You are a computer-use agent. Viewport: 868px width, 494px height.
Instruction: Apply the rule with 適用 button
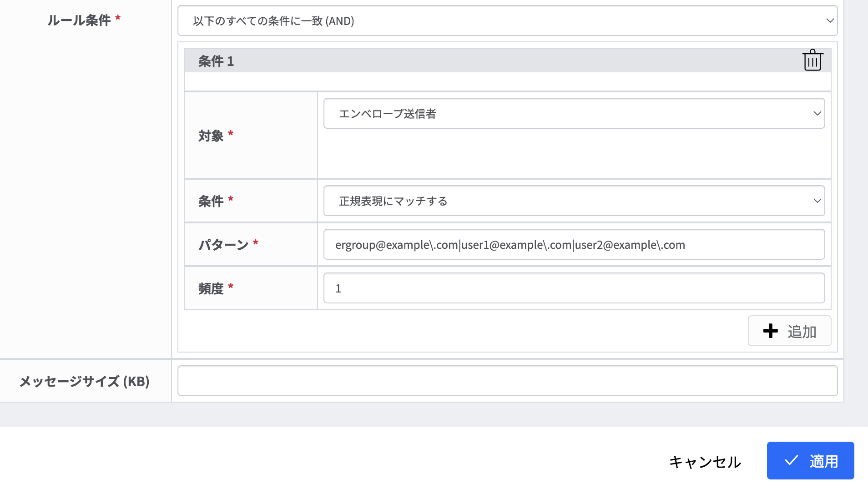tap(810, 460)
